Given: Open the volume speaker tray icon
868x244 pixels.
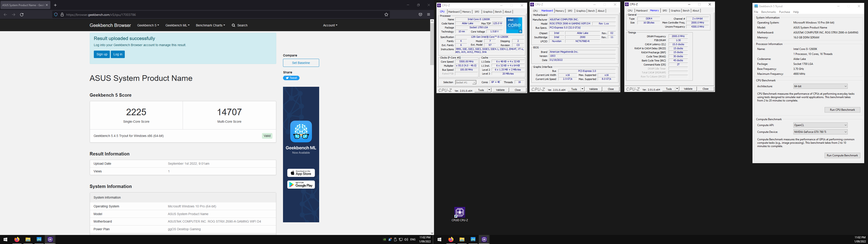Looking at the screenshot, I should (x=406, y=240).
